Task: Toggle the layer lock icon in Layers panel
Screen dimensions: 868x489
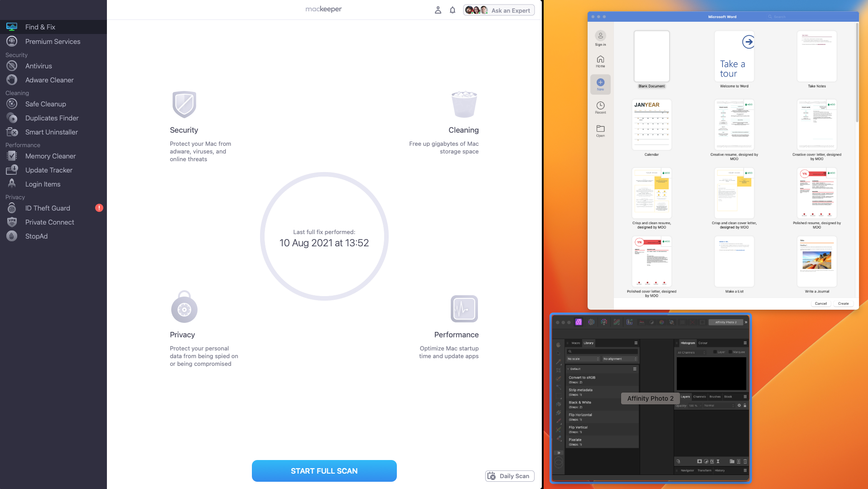Action: [x=745, y=406]
